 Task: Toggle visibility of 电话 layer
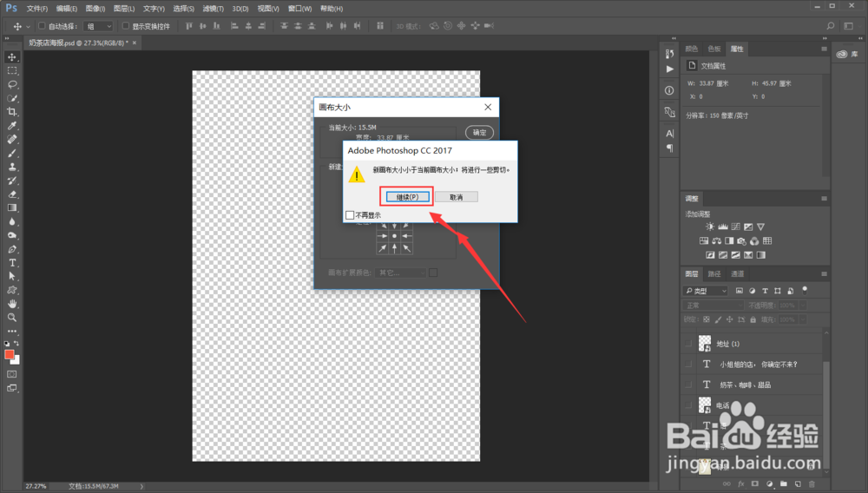point(688,405)
